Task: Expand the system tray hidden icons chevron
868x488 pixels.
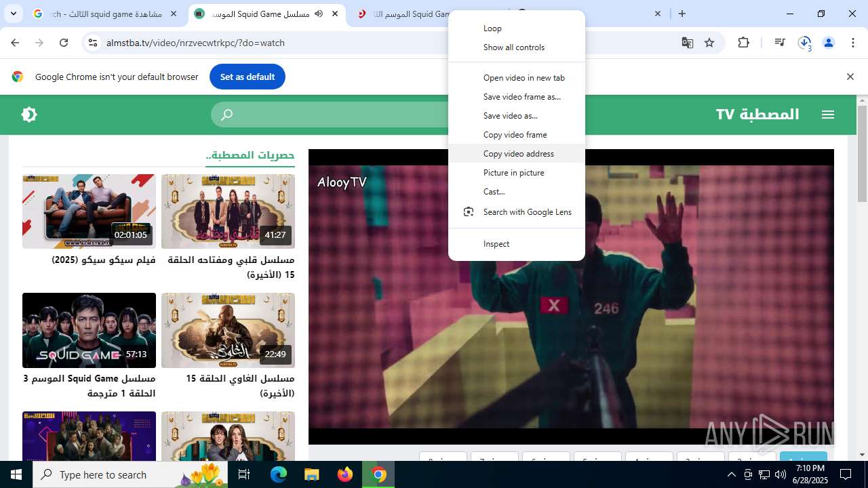Action: click(731, 474)
